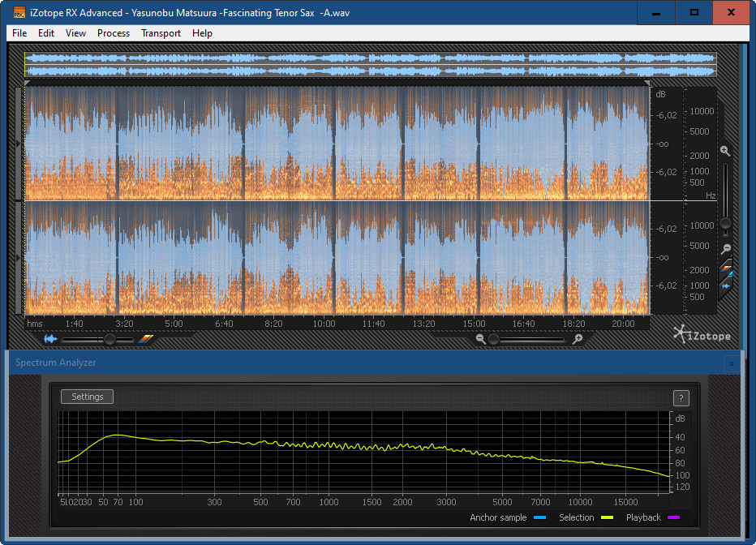The width and height of the screenshot is (756, 545).
Task: Click the blue frequency scale icon on right
Action: point(727,285)
